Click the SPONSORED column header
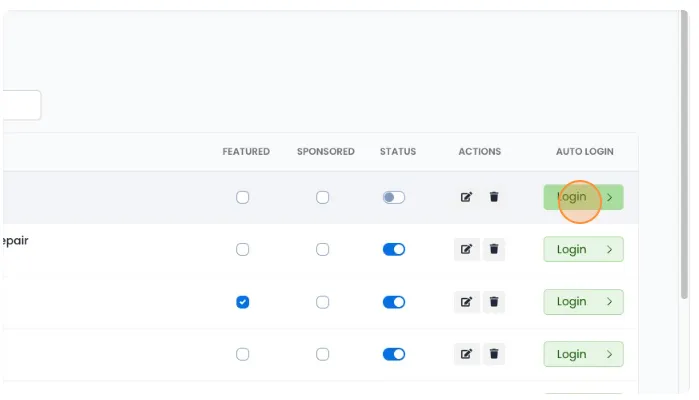Viewport: 699px width, 400px height. click(326, 152)
